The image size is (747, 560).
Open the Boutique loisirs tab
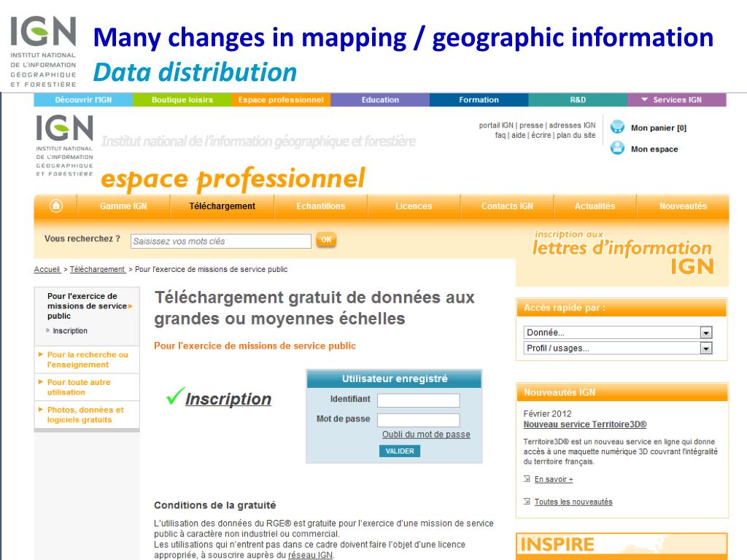[x=182, y=100]
